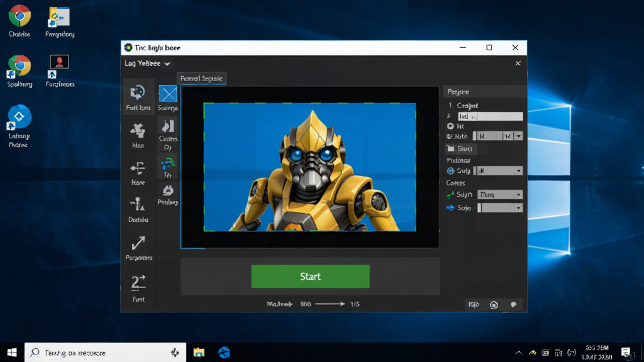Select the 'Crotes' tool icon in the second column

tap(168, 126)
